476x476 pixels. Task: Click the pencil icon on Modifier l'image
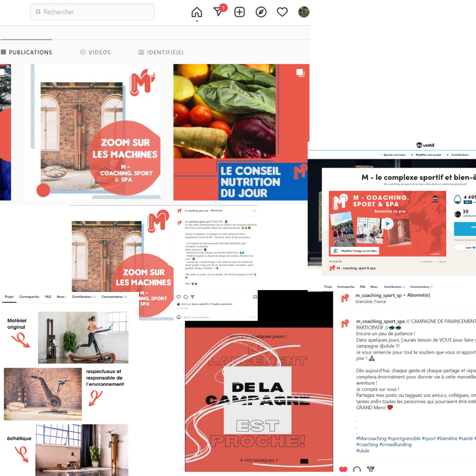[336, 251]
